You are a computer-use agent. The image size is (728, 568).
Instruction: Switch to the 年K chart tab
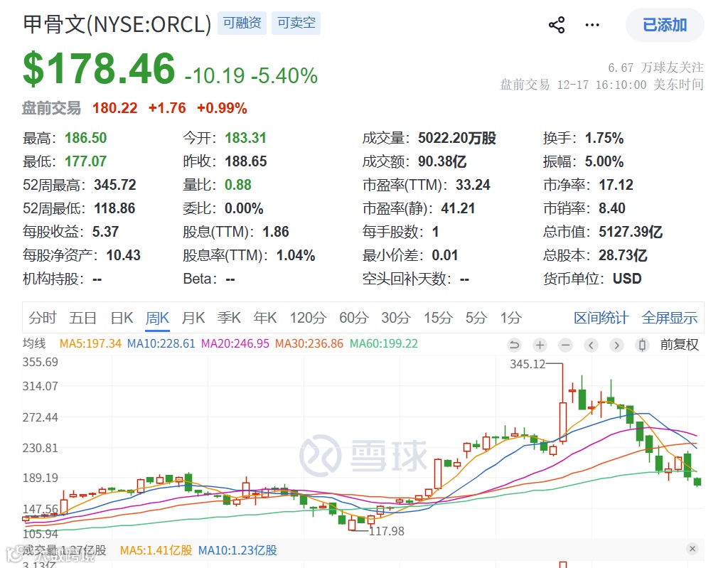coord(265,318)
